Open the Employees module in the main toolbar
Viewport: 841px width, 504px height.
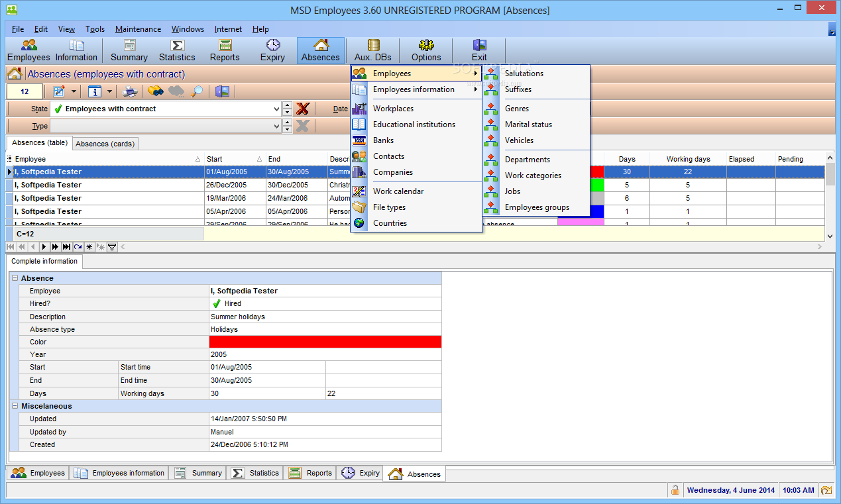point(28,50)
